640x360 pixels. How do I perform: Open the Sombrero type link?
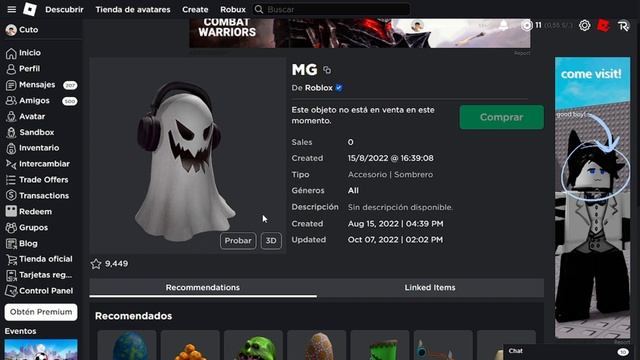tap(413, 175)
